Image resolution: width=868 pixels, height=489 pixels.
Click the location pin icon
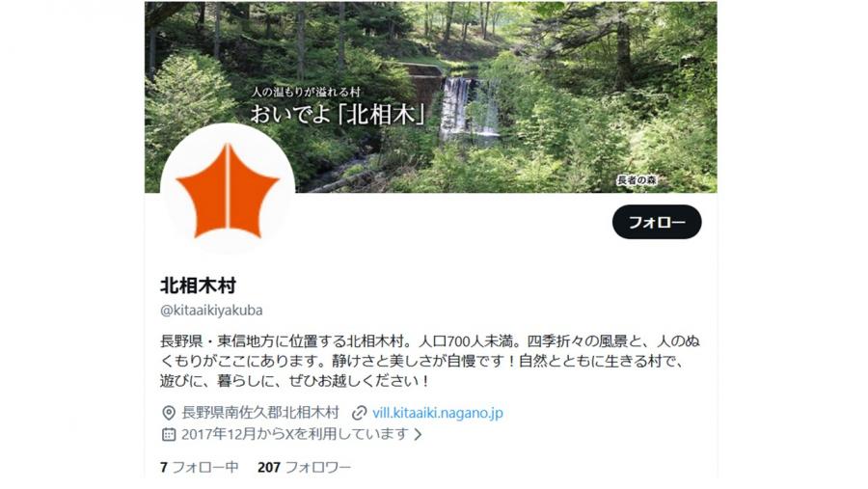point(168,413)
